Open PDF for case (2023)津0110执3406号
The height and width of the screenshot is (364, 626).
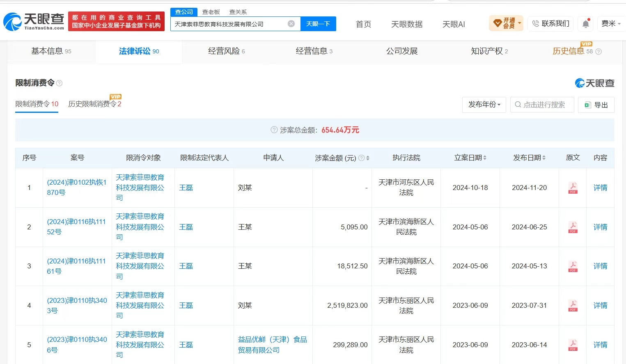573,345
